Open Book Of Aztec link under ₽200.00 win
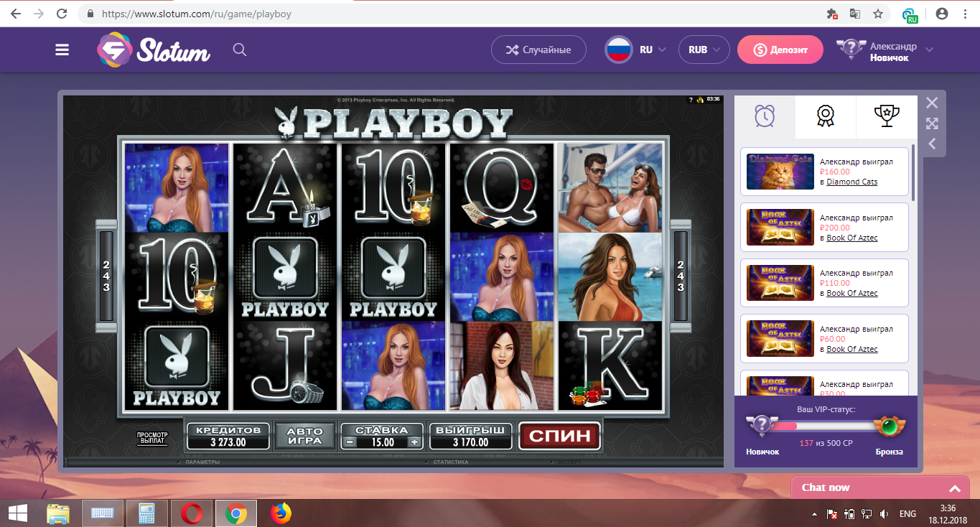 coord(852,238)
